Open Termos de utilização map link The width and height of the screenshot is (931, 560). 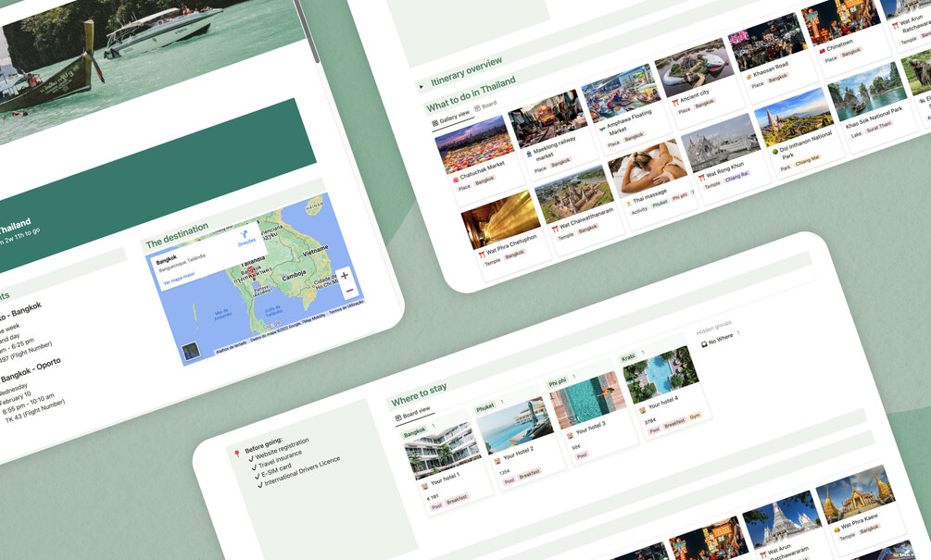pos(346,306)
